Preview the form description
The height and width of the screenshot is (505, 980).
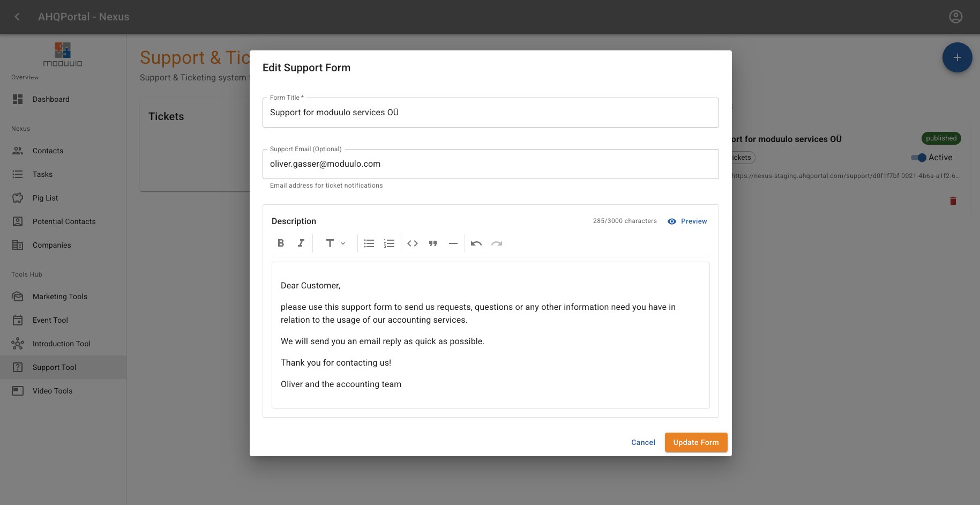pos(687,221)
